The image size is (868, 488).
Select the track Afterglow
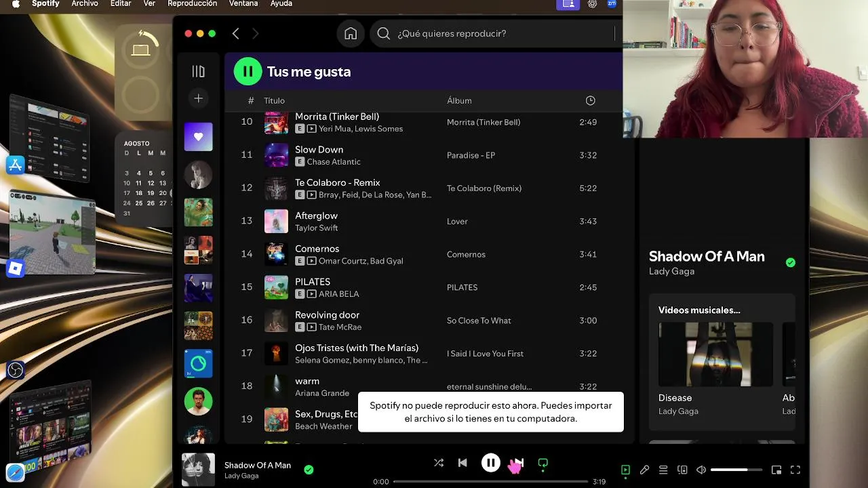click(x=316, y=216)
